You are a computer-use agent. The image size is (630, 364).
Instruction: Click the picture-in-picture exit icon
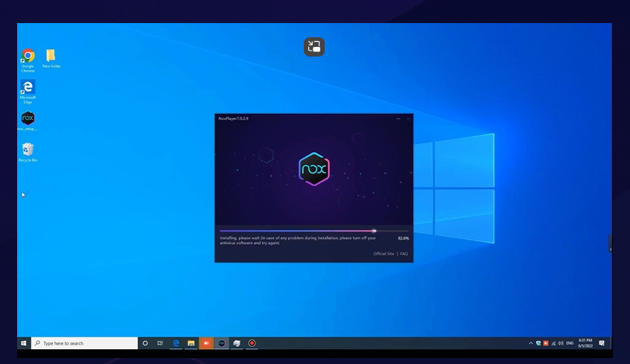click(x=314, y=47)
